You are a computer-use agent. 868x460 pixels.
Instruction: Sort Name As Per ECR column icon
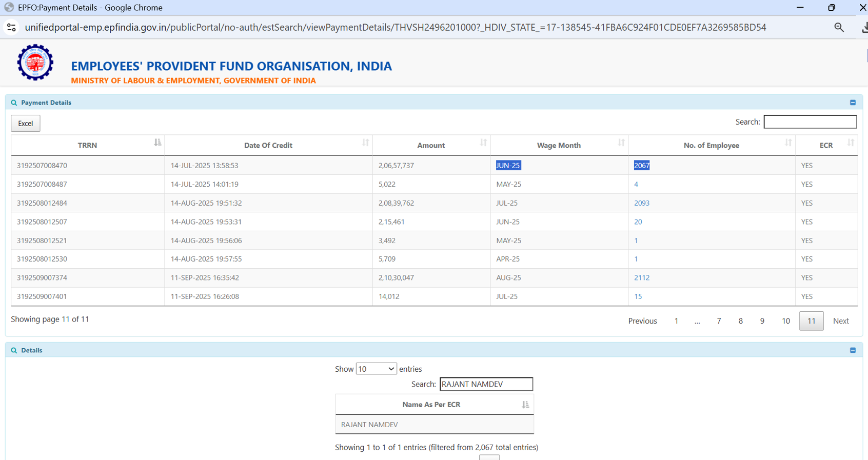pyautogui.click(x=525, y=405)
